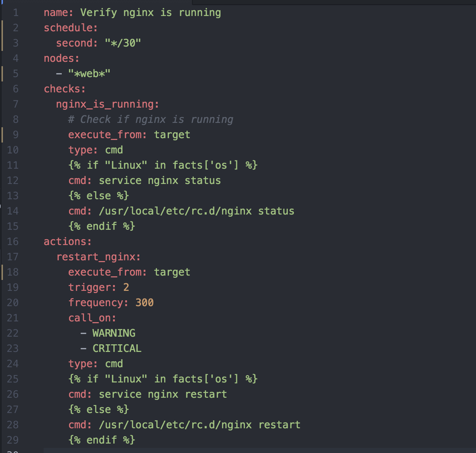Click '{% endif %}' on line 29
476x453 pixels.
[x=102, y=440]
